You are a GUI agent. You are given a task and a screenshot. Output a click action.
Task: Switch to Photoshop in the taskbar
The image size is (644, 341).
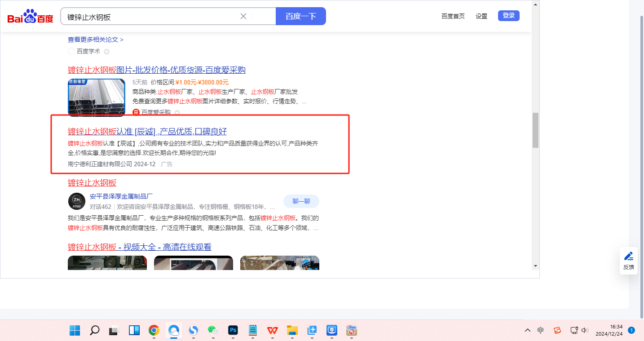tap(233, 331)
